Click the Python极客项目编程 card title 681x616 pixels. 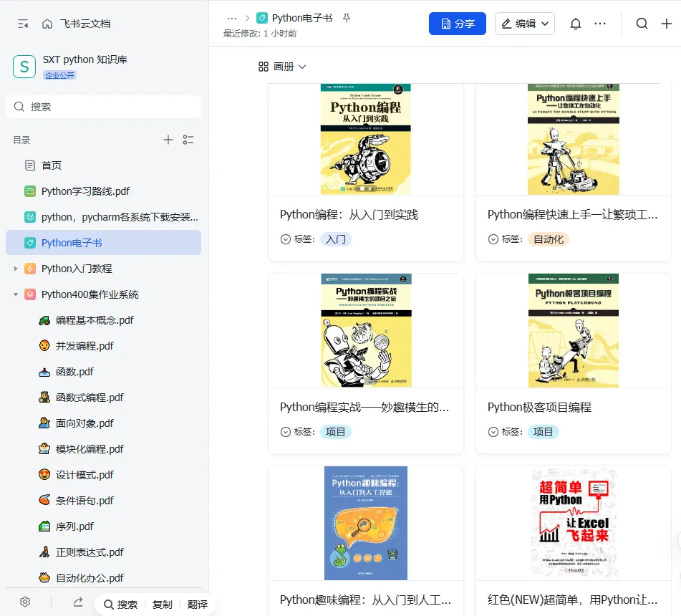pyautogui.click(x=539, y=407)
